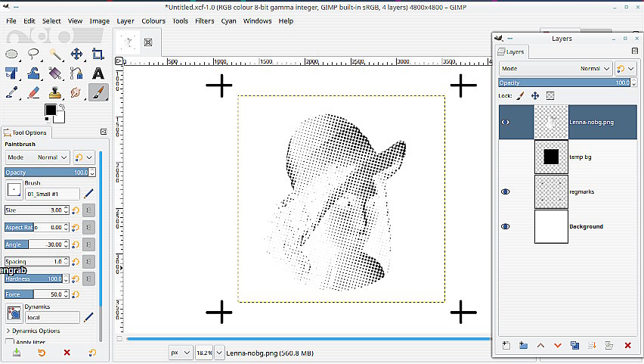Open the layer Mode dropdown in Layers panel

[555, 68]
